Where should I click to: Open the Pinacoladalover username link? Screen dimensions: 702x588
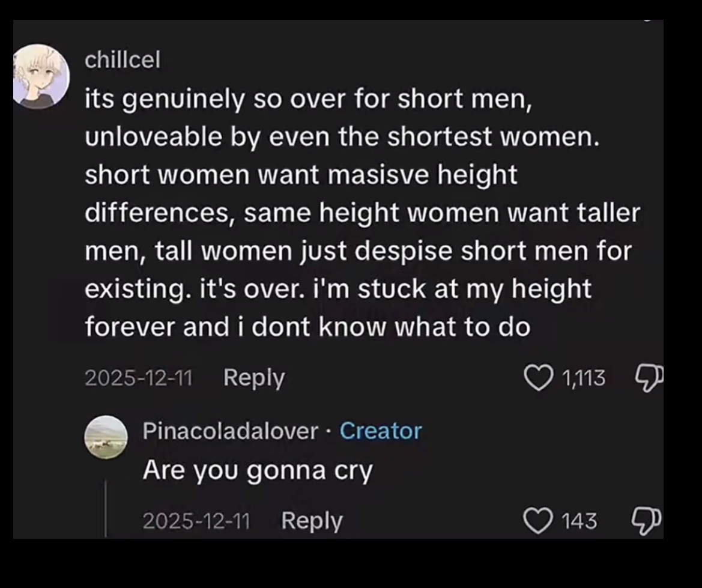pos(230,431)
